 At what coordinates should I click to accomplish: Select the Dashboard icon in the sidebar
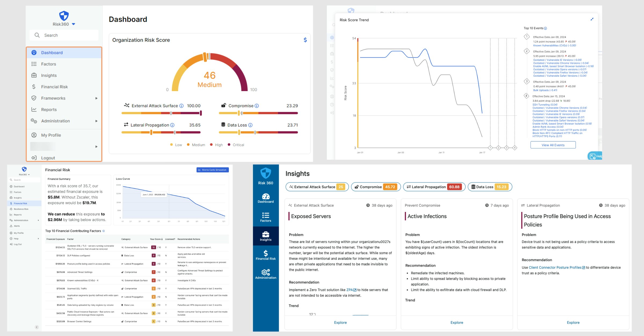34,53
